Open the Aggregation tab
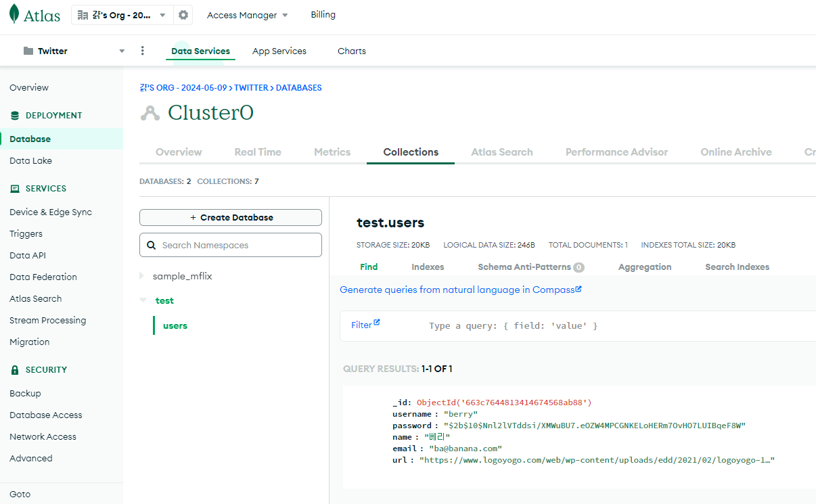Image resolution: width=816 pixels, height=504 pixels. pos(645,267)
